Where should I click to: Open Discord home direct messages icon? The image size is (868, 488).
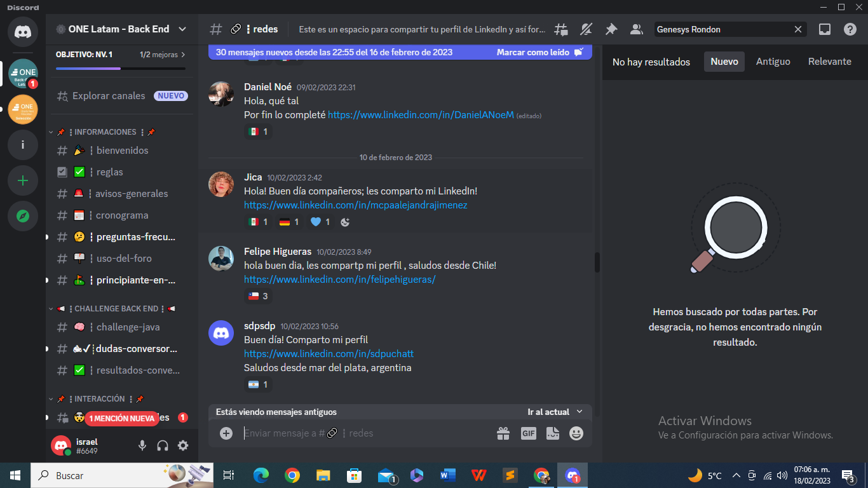point(23,32)
